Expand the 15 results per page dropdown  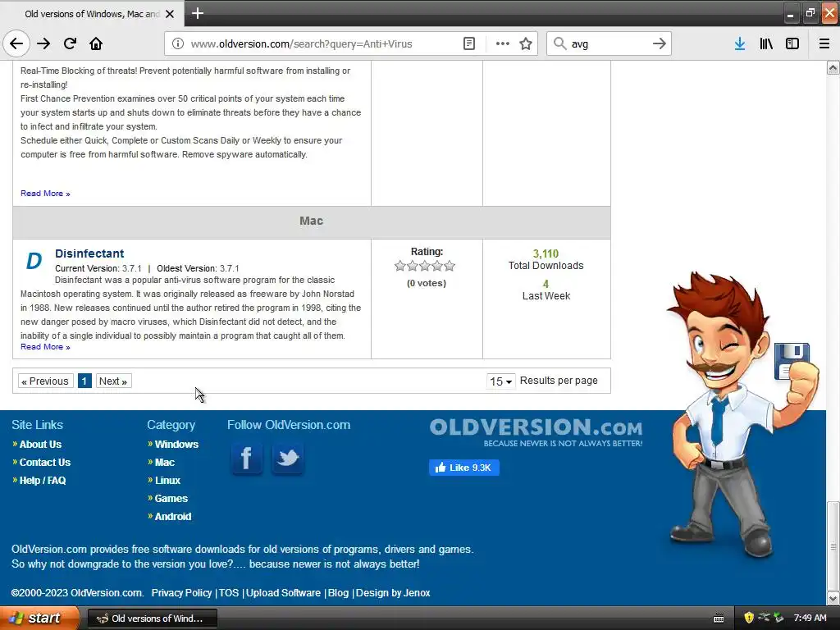(500, 381)
